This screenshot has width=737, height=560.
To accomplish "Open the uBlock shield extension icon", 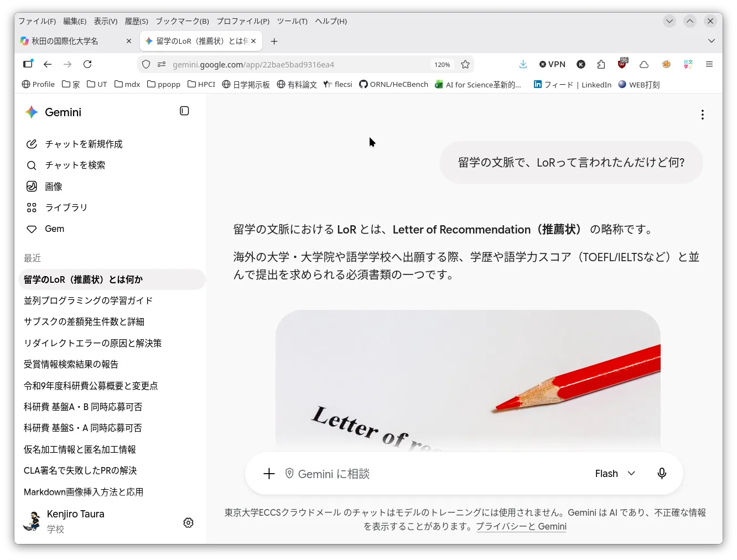I will 622,64.
